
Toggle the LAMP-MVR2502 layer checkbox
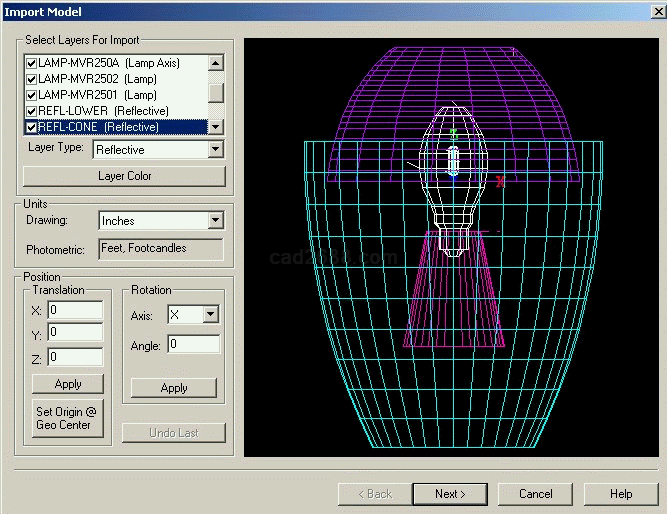(31, 79)
